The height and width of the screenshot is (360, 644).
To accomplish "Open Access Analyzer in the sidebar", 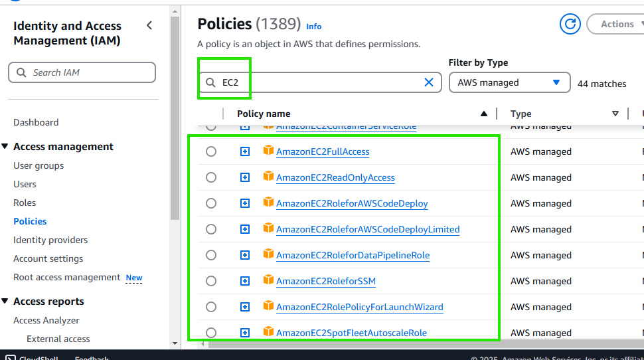I will [x=46, y=320].
